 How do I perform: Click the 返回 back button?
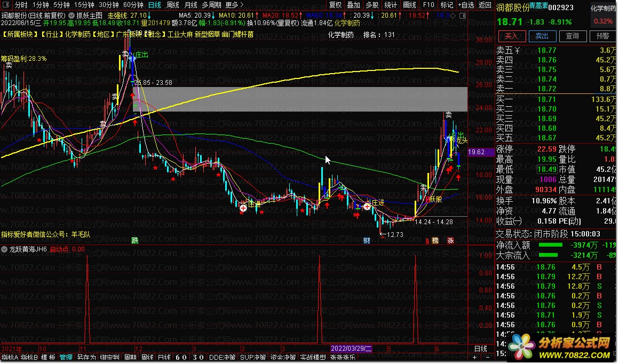(x=485, y=5)
